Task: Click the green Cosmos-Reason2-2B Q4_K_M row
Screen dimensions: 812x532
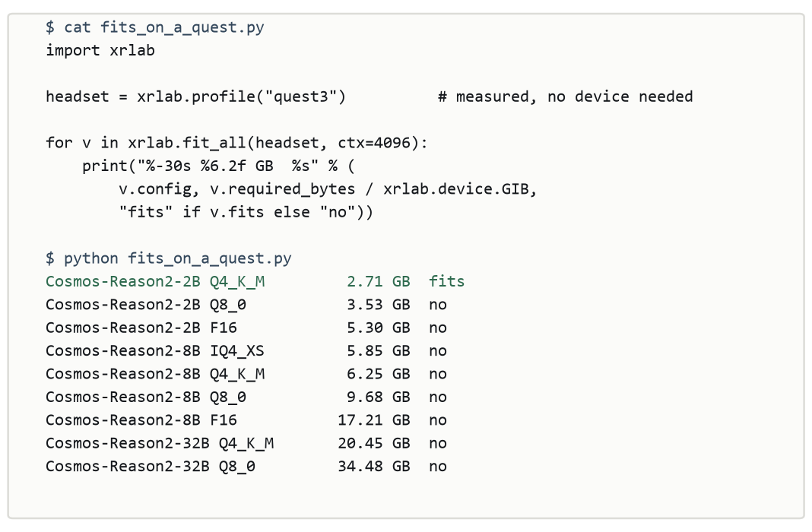Action: pos(255,281)
